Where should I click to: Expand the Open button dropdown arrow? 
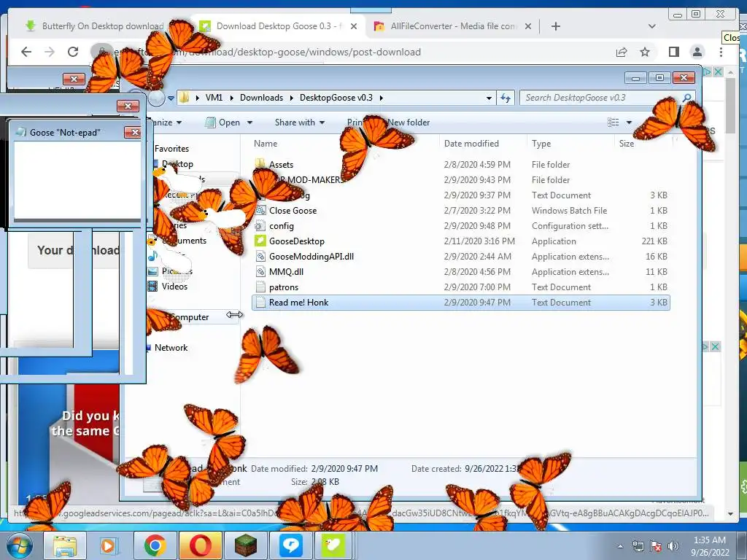(249, 122)
